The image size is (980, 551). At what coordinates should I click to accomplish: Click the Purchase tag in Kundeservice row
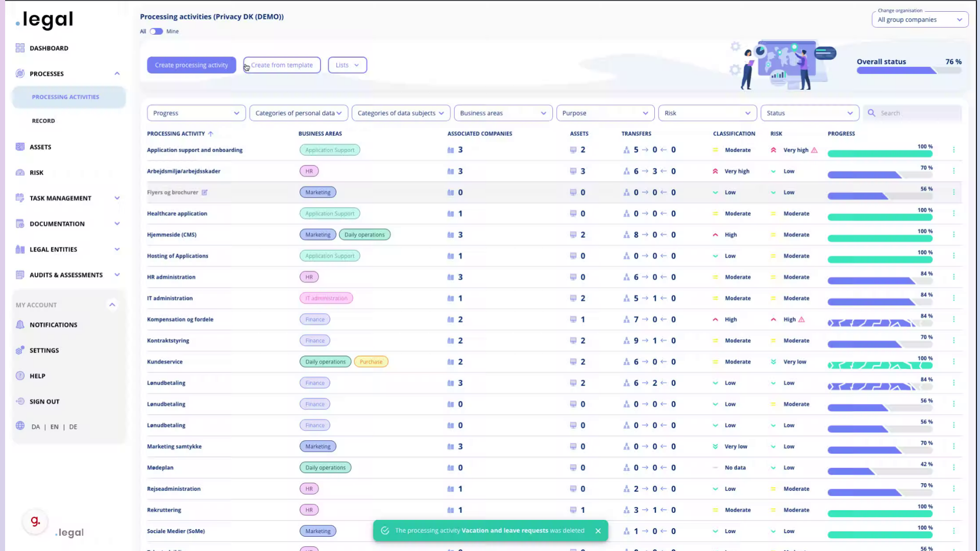[x=371, y=362]
